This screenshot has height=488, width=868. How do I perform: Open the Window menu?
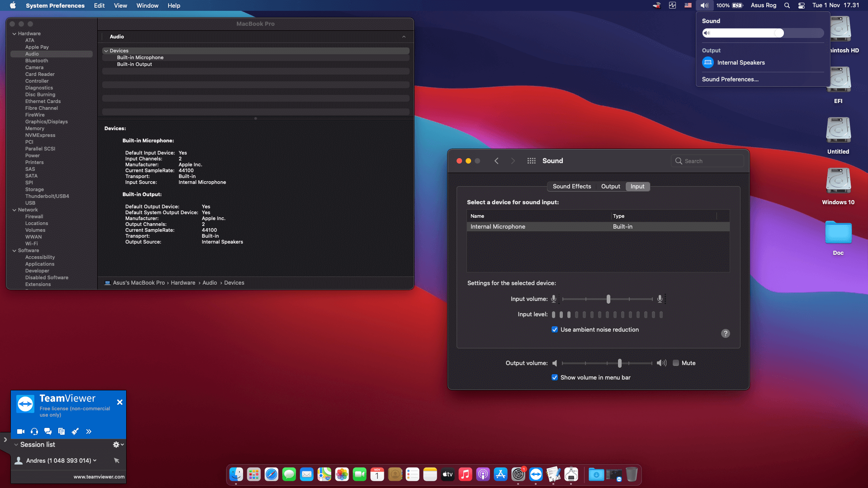[147, 5]
